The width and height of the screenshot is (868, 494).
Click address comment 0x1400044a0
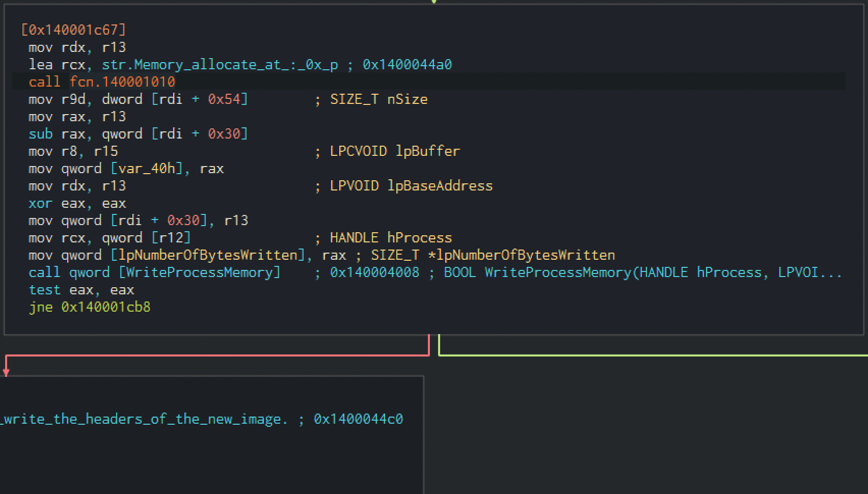(407, 65)
